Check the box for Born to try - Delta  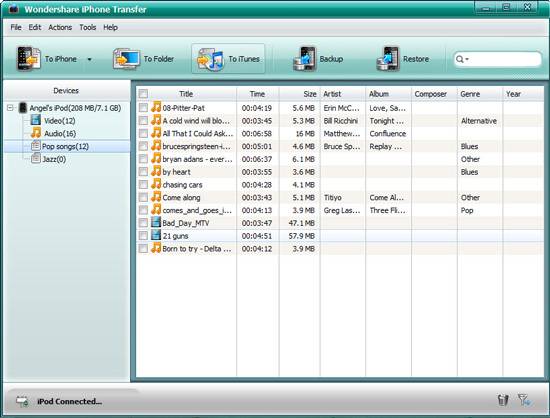[143, 248]
